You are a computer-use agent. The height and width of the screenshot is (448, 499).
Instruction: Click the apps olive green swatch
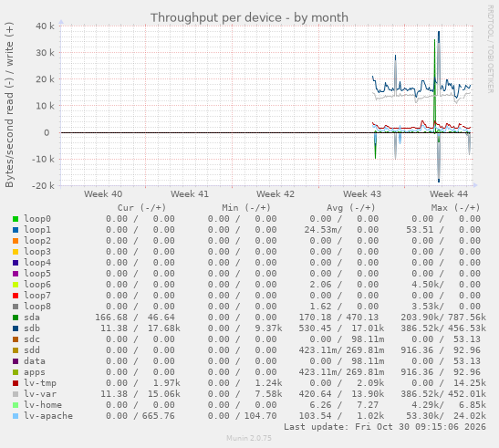coord(16,372)
